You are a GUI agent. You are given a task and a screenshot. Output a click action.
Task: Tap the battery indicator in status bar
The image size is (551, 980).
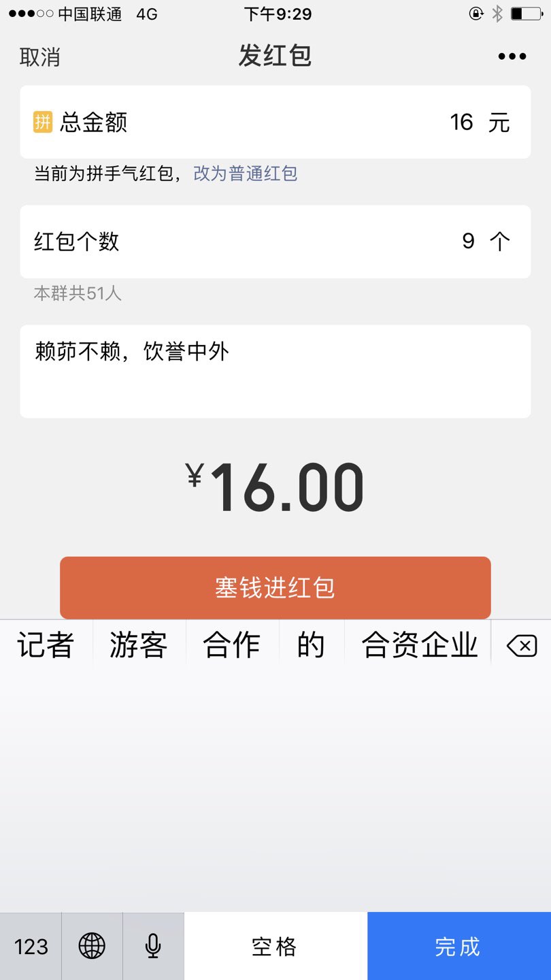[526, 14]
